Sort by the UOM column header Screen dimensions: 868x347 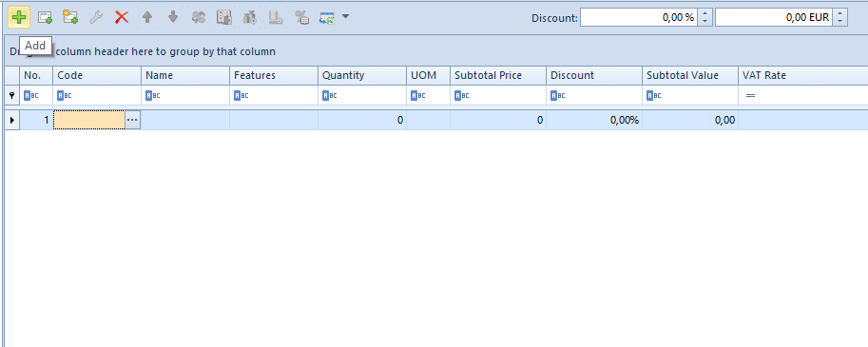coord(428,75)
